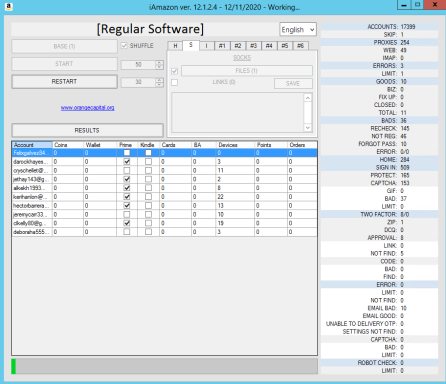446x384 pixels.
Task: Toggle Kindle checkbox in the 10-devices row
Action: pyautogui.click(x=148, y=214)
